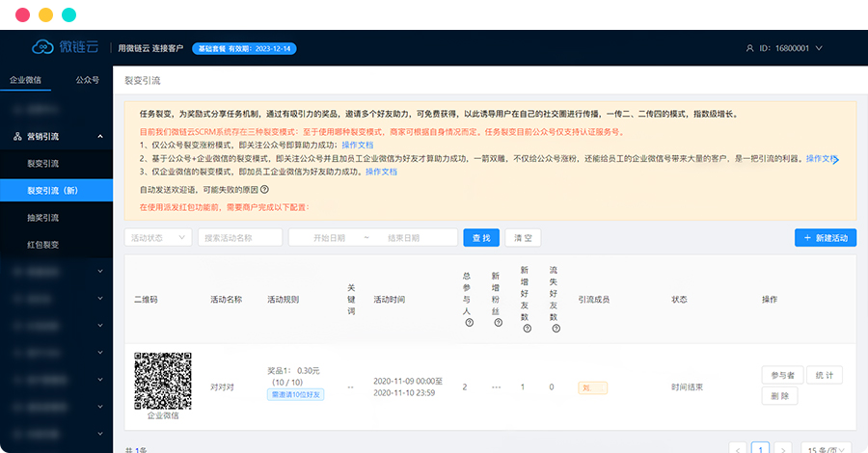Image resolution: width=868 pixels, height=453 pixels.
Task: Click the user avatar icon beside the ID
Action: click(x=750, y=48)
